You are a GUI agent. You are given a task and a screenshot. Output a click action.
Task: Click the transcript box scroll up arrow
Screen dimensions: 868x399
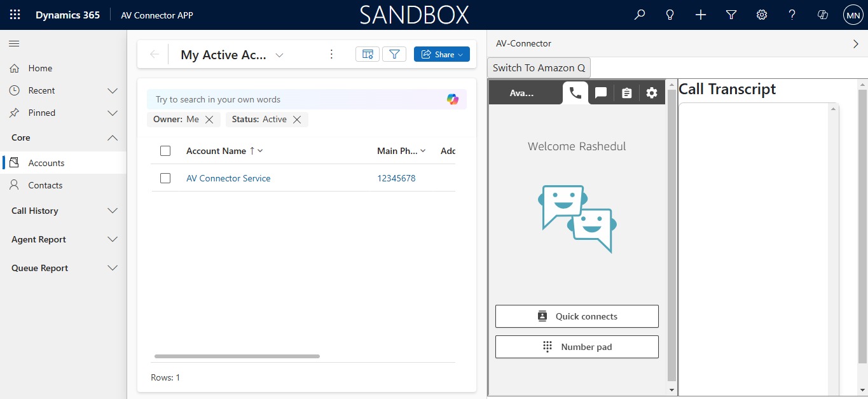point(833,109)
